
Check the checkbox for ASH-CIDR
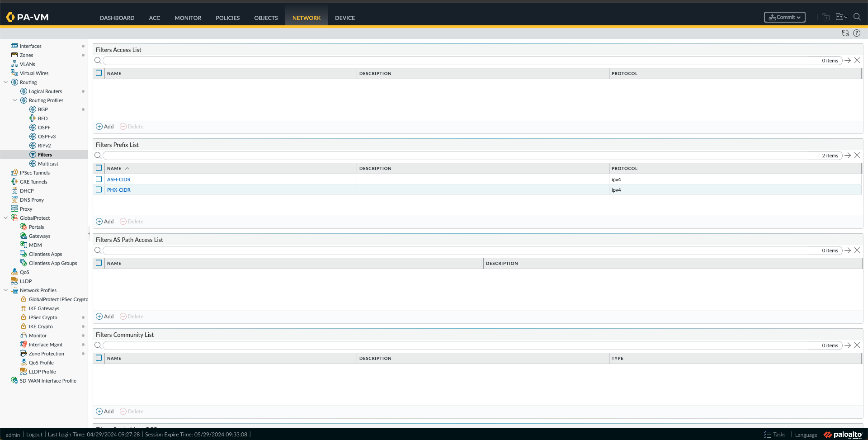99,179
